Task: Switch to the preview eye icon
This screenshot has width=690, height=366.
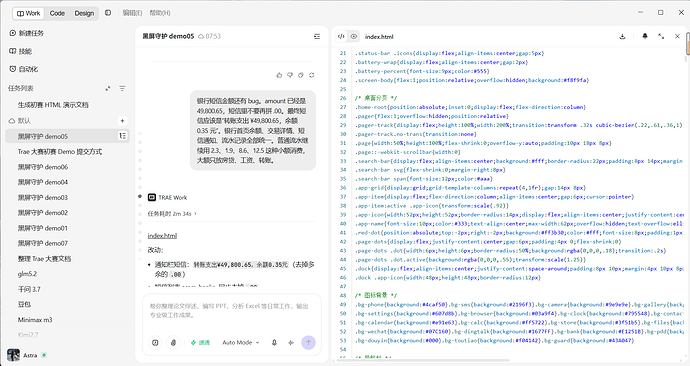Action: point(353,37)
